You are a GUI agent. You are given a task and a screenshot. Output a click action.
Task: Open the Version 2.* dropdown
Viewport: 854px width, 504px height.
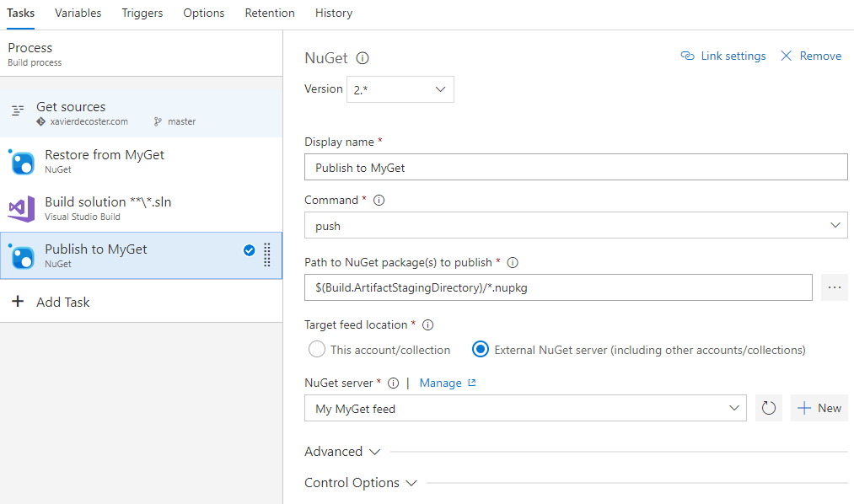click(400, 89)
